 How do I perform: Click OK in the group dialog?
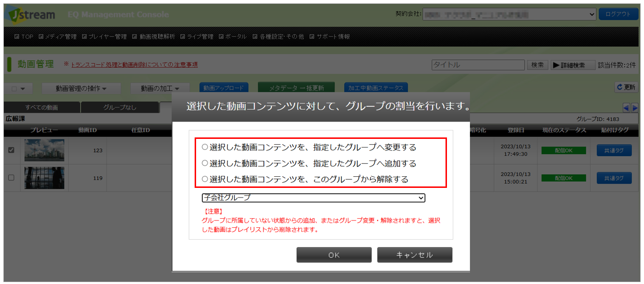pos(334,255)
